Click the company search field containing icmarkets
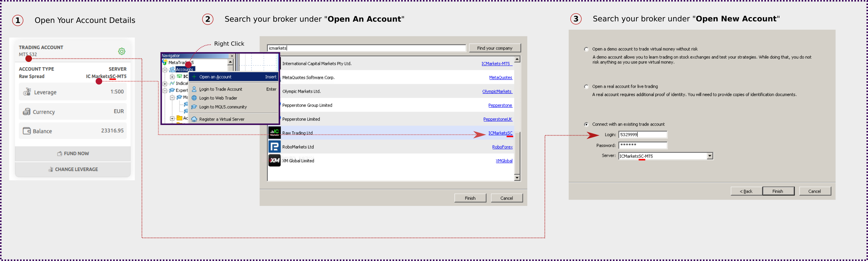Viewport: 868px width, 261px height. click(366, 48)
